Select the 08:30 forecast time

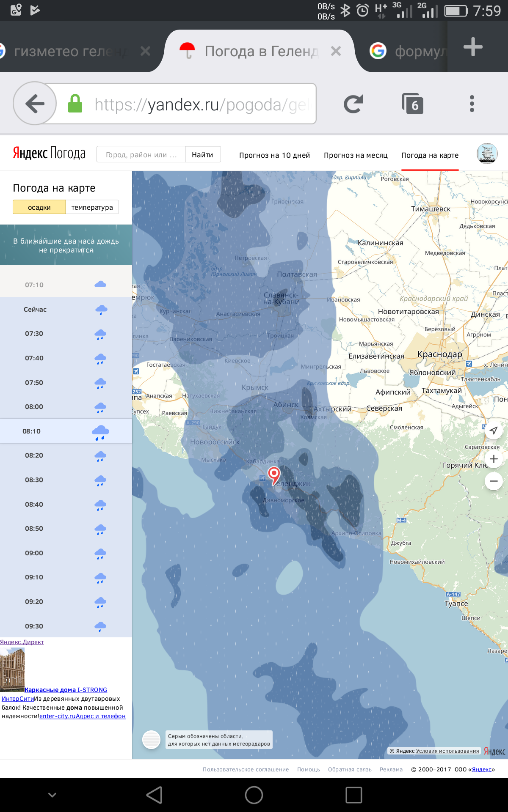tap(66, 480)
